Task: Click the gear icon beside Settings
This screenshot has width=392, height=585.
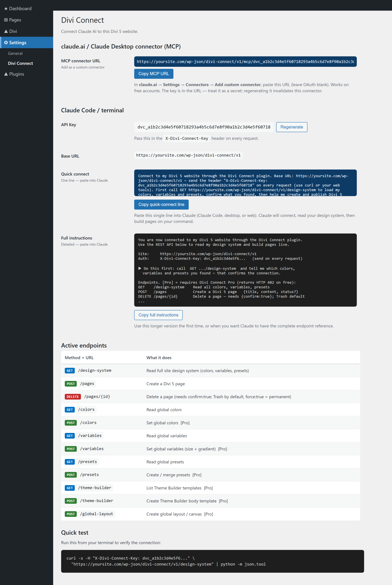Action: coord(6,43)
